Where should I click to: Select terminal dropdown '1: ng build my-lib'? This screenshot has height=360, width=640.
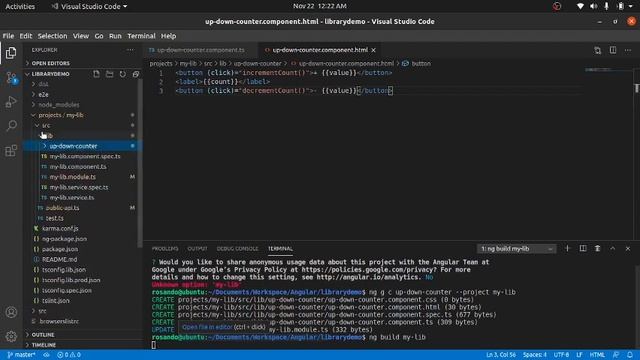(516, 249)
